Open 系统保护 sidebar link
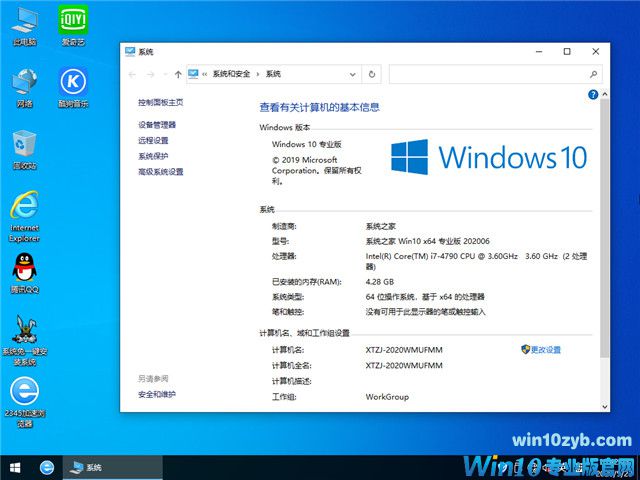640x480 pixels. pyautogui.click(x=153, y=156)
